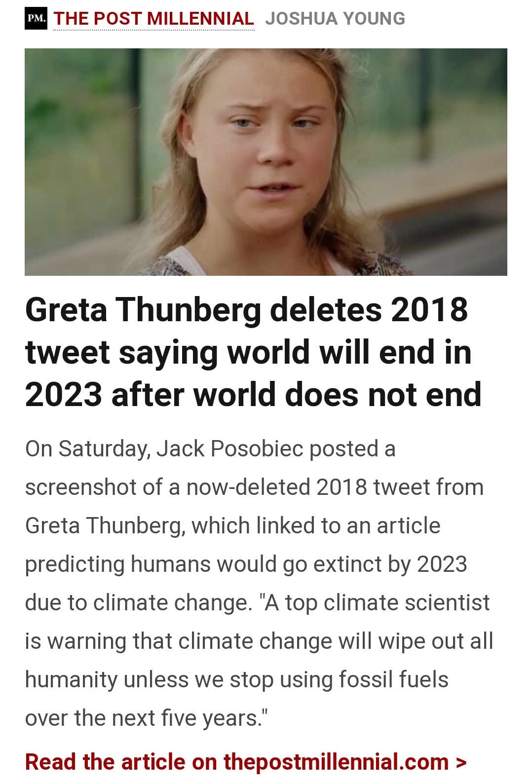The height and width of the screenshot is (784, 532).
Task: Open The Post Millennial publication link
Action: (153, 19)
